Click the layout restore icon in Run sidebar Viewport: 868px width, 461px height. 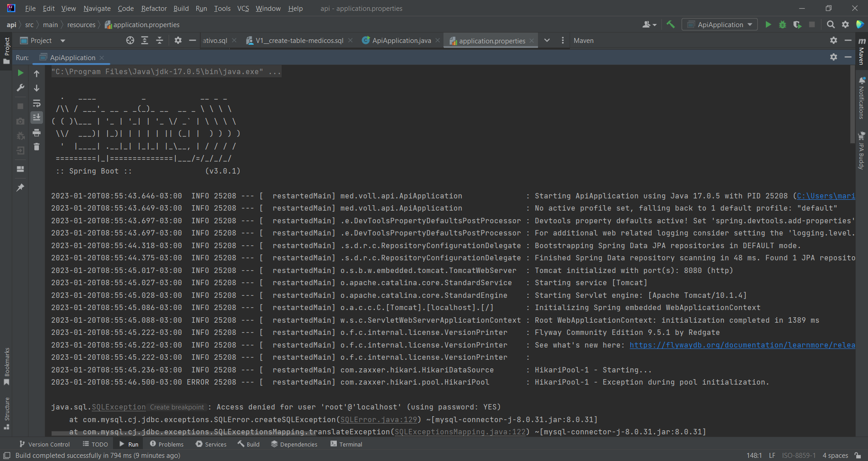[20, 169]
